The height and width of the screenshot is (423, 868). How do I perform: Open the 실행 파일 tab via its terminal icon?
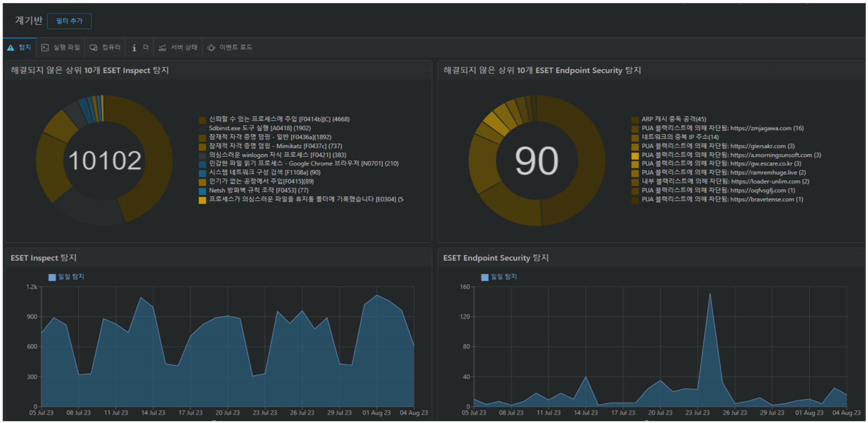coord(45,47)
